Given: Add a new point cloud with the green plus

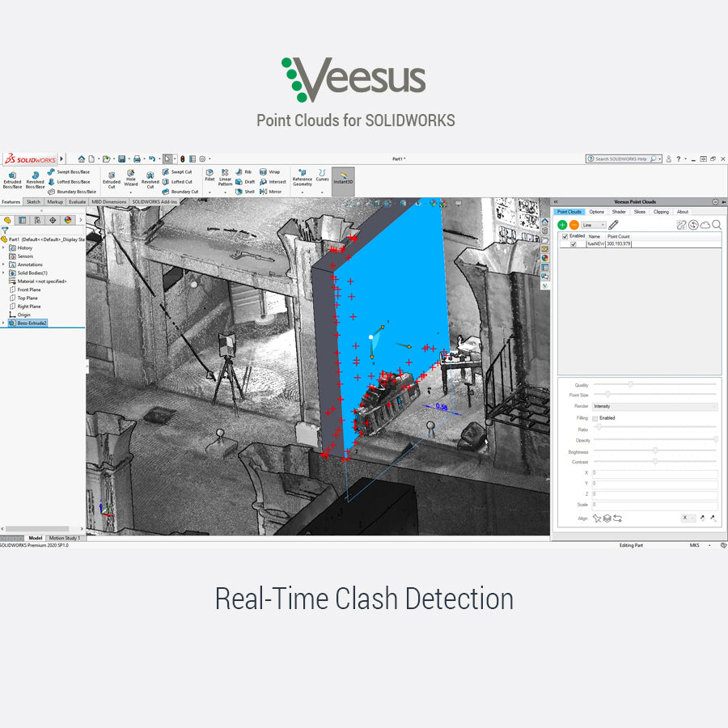Looking at the screenshot, I should point(562,225).
